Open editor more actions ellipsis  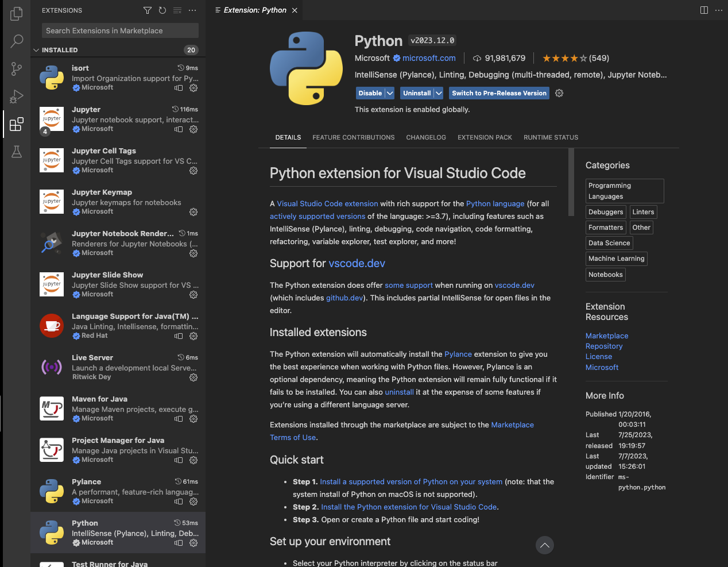click(x=719, y=10)
